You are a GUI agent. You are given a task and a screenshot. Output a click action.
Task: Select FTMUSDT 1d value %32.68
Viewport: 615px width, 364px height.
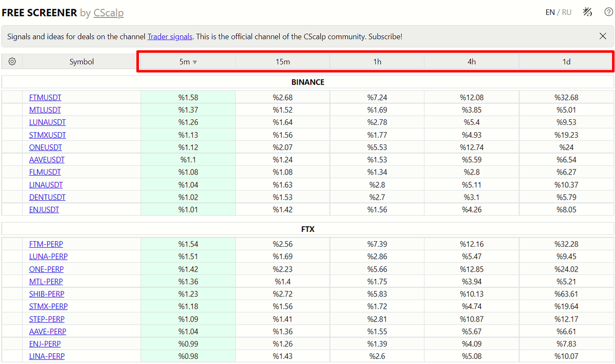pos(566,97)
